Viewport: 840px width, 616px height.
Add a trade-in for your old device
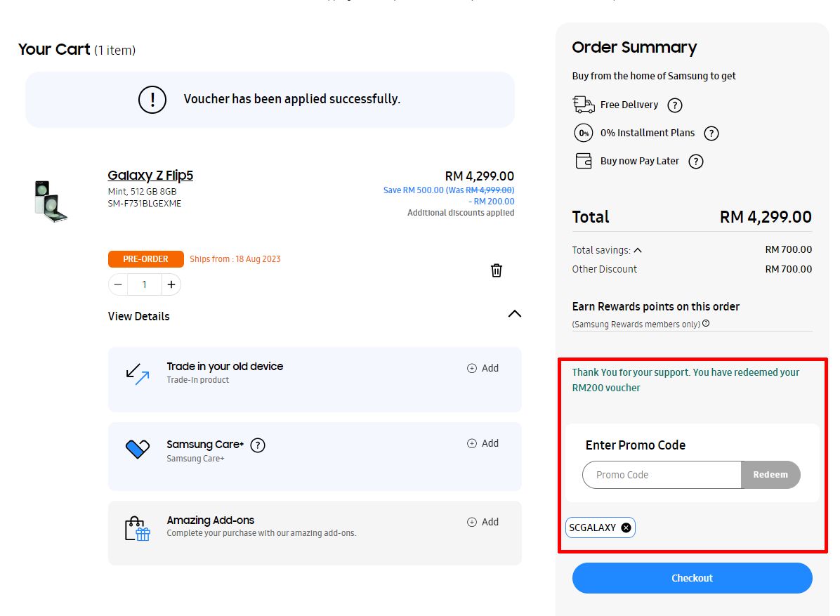pyautogui.click(x=483, y=368)
